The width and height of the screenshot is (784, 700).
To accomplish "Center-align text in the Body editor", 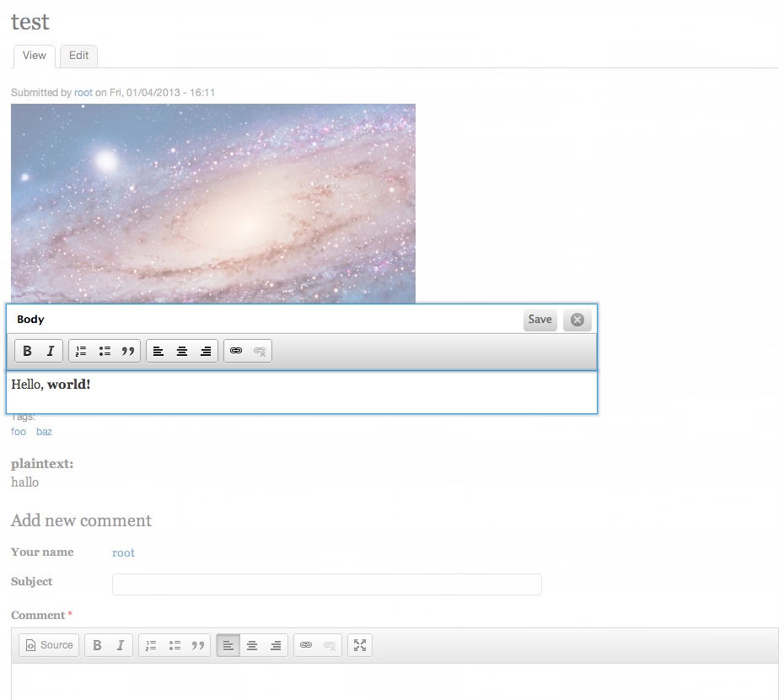I will (182, 350).
